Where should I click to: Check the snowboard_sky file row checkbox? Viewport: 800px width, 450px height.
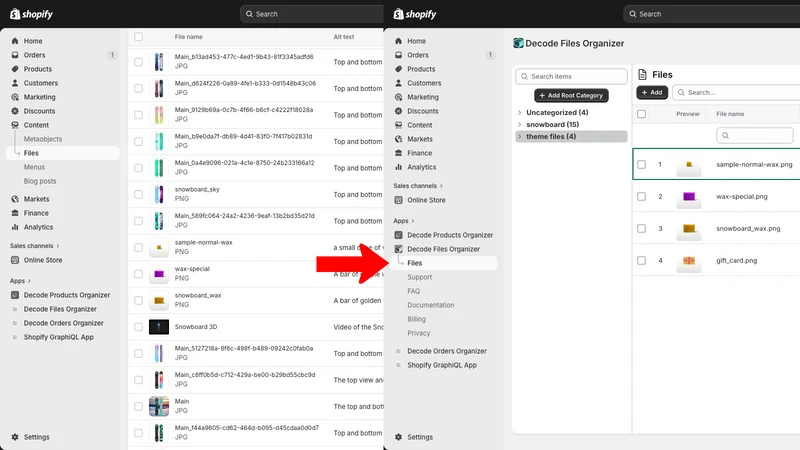point(138,194)
